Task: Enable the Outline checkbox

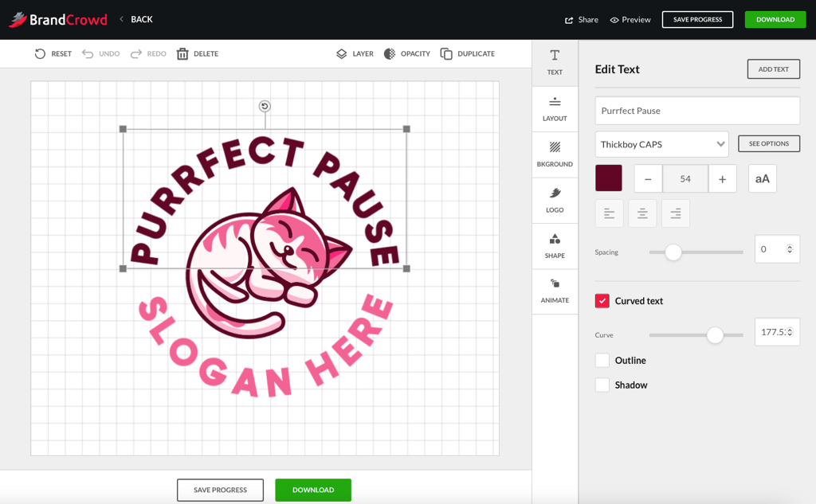Action: tap(602, 361)
